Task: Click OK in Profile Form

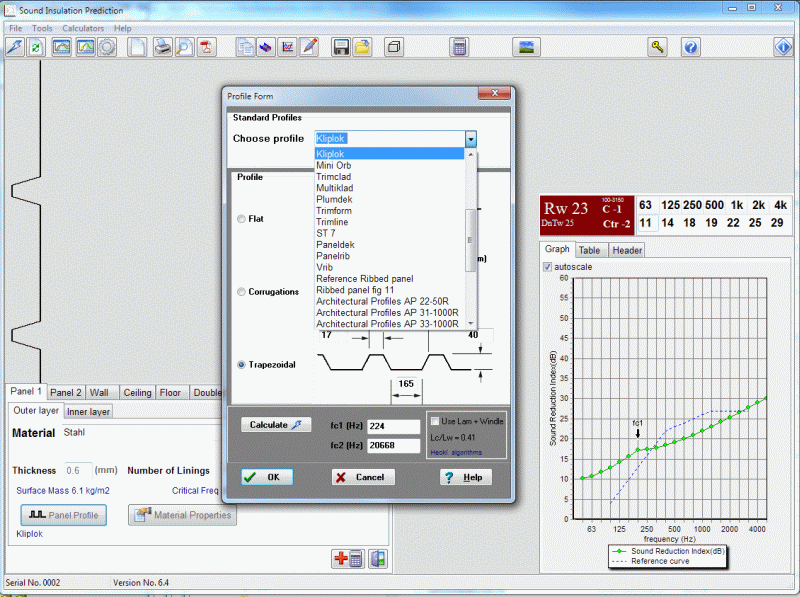Action: click(267, 477)
